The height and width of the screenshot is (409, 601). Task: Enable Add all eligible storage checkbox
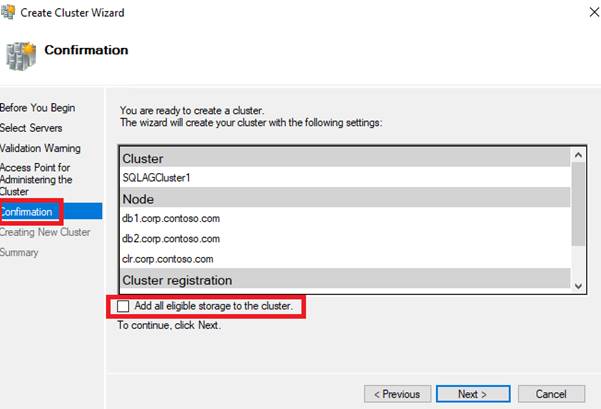click(123, 306)
